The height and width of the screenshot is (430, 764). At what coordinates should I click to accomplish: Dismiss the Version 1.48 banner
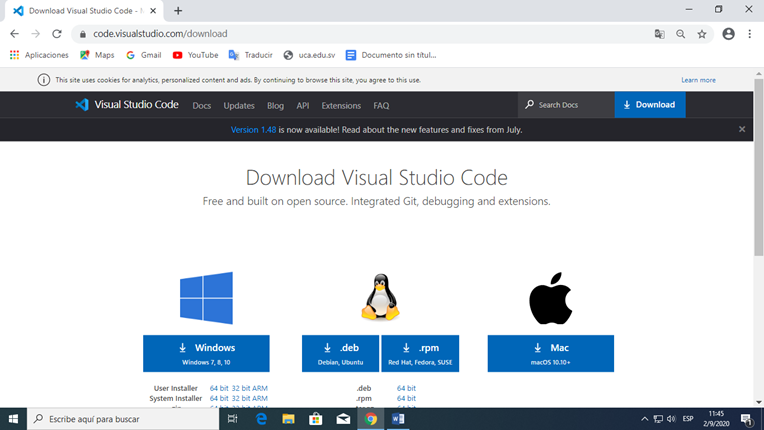tap(742, 130)
